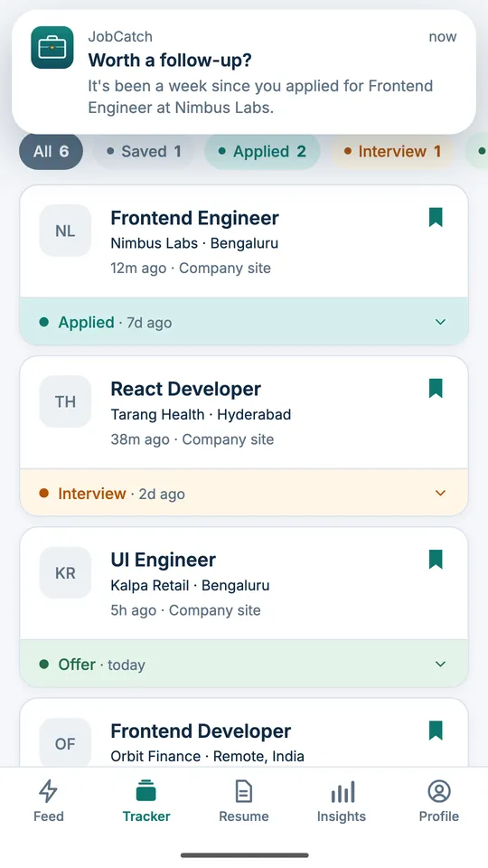This screenshot has height=868, width=488.
Task: Filter by Saved 1 chip
Action: click(x=144, y=151)
